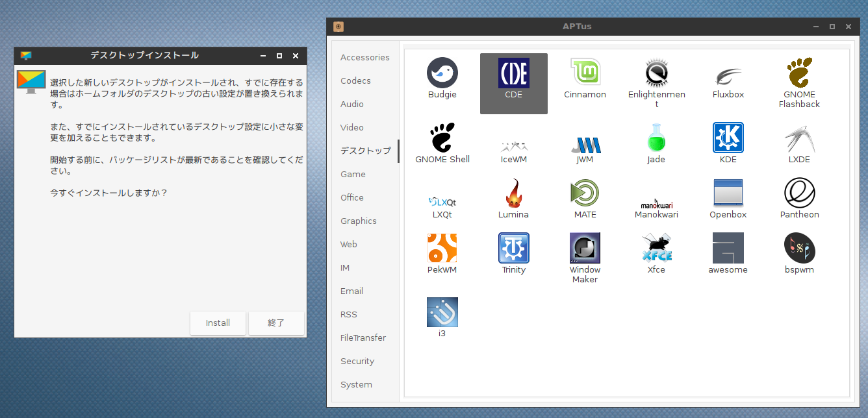Select the Enlightenment desktop icon

(656, 73)
